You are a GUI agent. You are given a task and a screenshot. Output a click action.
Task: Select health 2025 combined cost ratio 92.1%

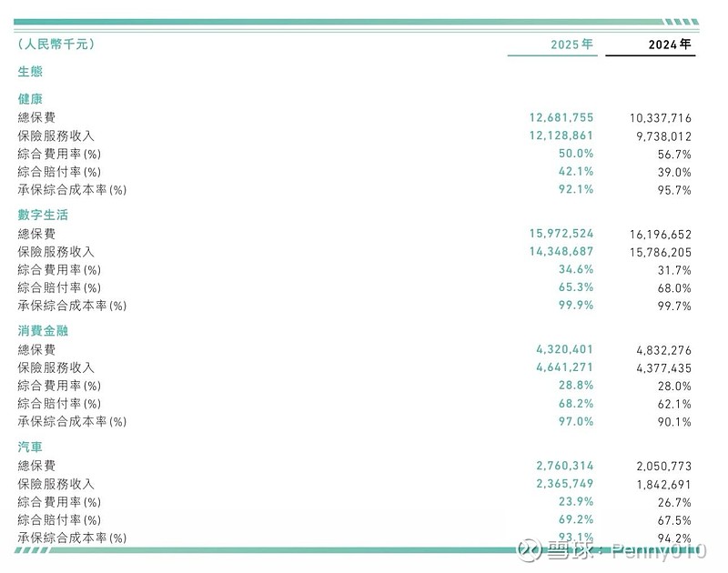coord(575,189)
